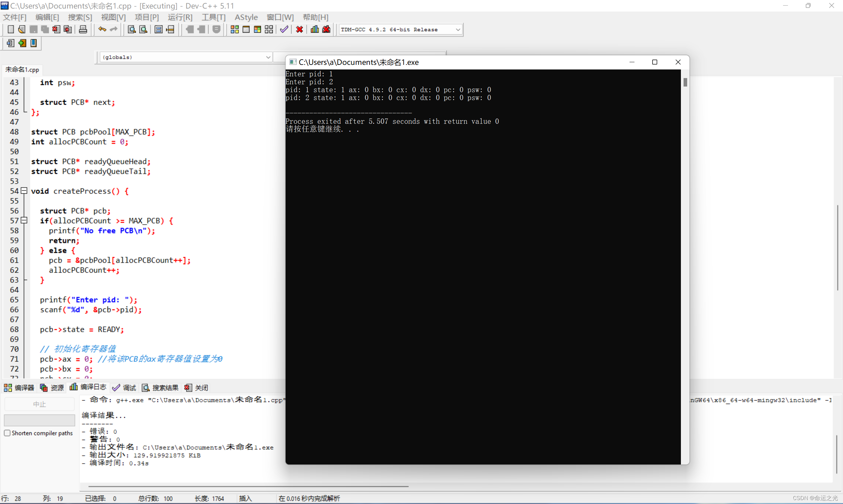Collapse the if-block fold on line 57
This screenshot has width=843, height=504.
click(24, 221)
